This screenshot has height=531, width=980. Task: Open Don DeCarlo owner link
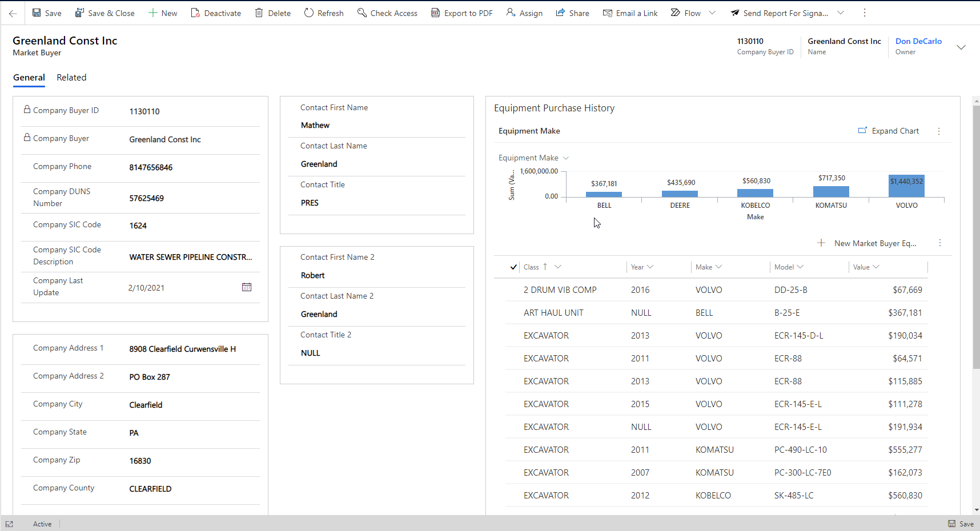coord(918,41)
